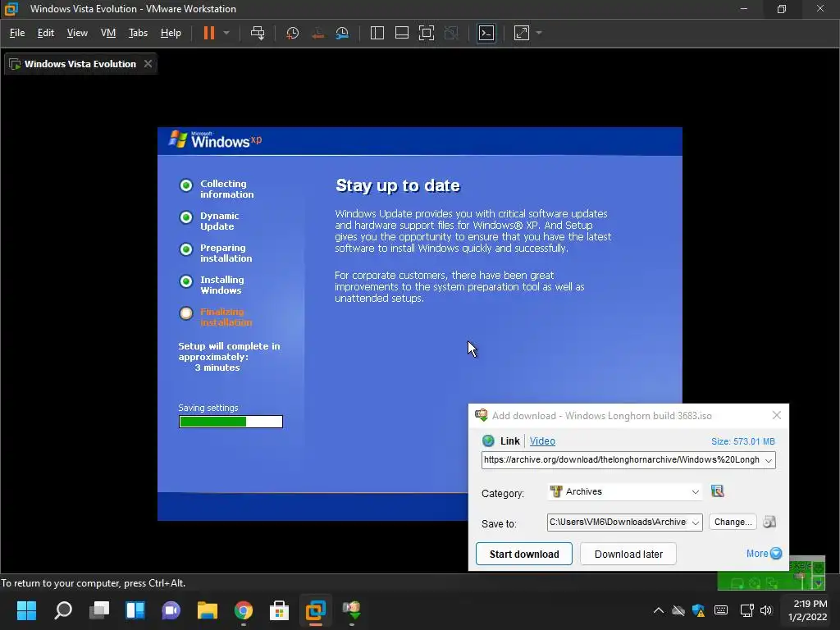Viewport: 840px width, 630px height.
Task: Open the snapshot manager wrench-clock icon
Action: [x=342, y=33]
